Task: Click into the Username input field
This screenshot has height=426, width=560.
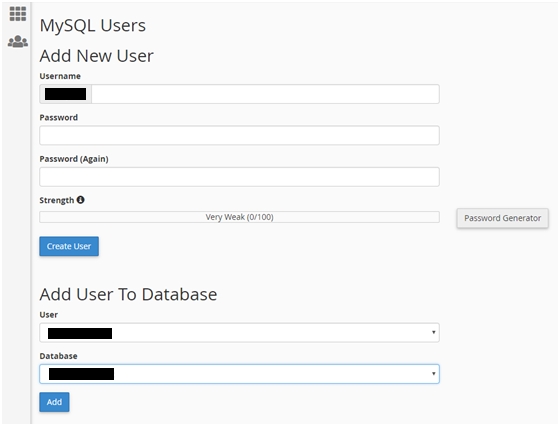Action: click(x=265, y=94)
